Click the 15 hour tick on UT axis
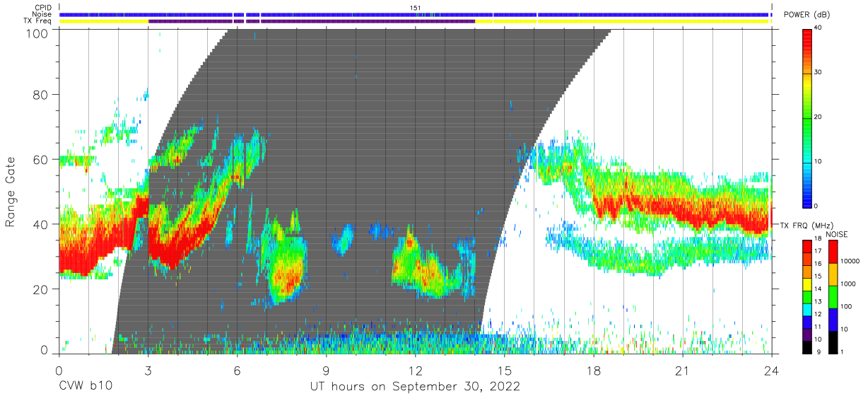This screenshot has height=401, width=868. (x=504, y=371)
